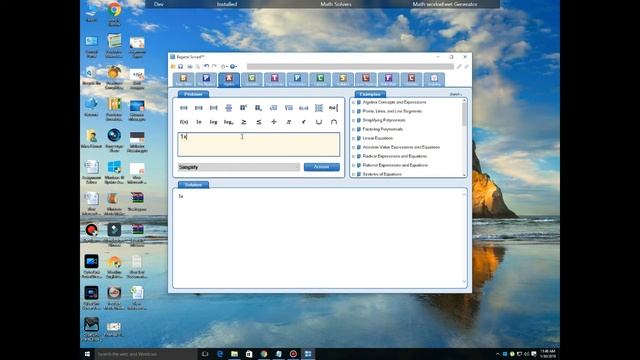Select the Problem panel tab
Image resolution: width=640 pixels, height=360 pixels.
193,94
